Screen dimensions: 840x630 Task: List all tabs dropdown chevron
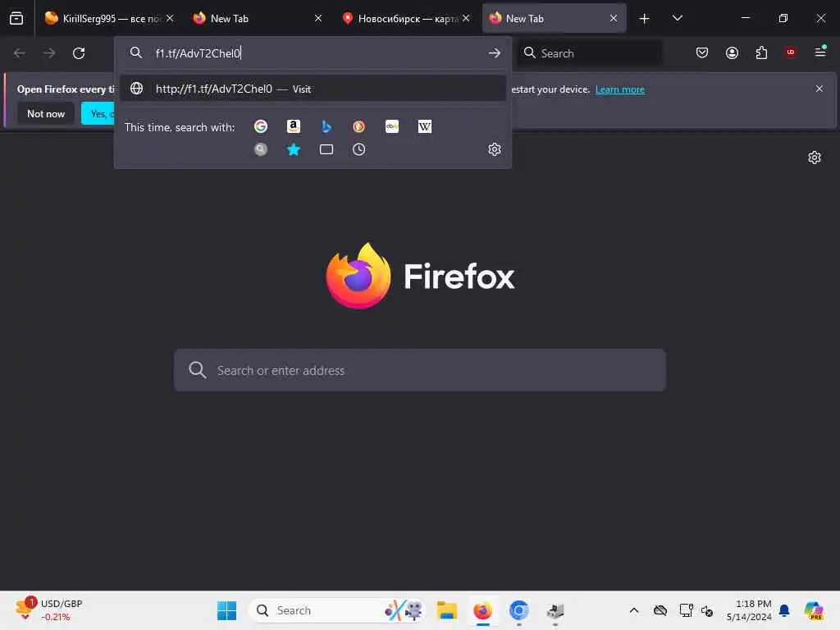tap(677, 18)
